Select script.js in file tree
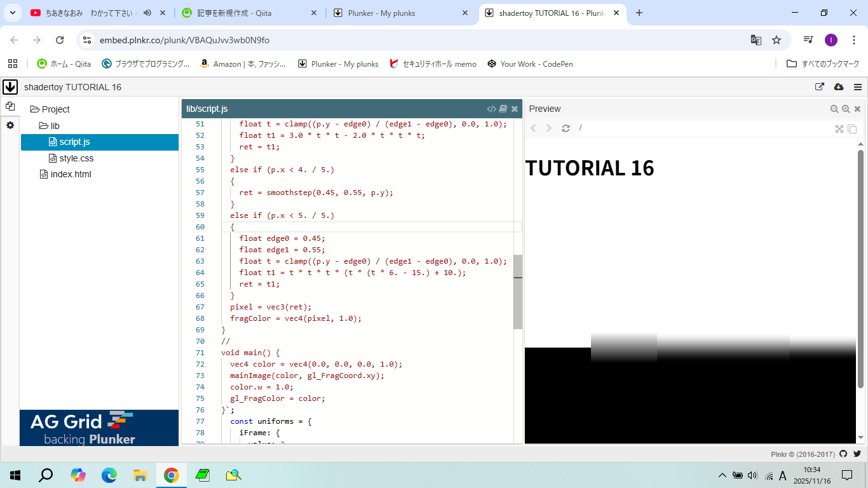 point(100,142)
